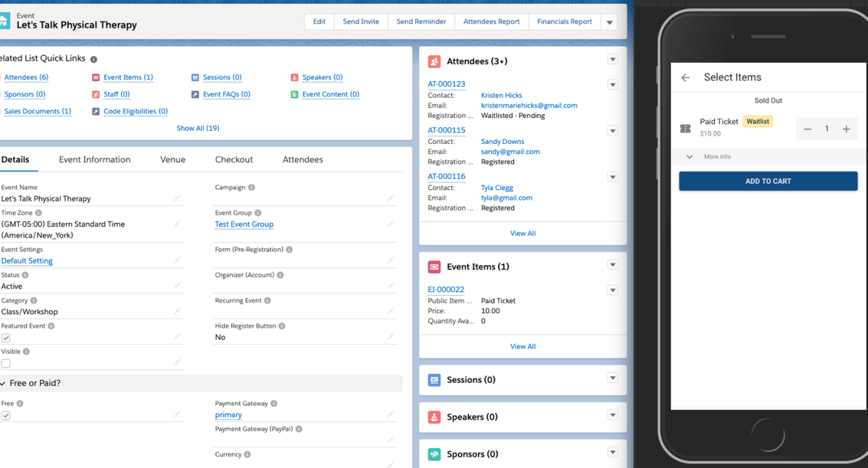Click View All in Attendees card
This screenshot has height=468, width=868.
(523, 233)
